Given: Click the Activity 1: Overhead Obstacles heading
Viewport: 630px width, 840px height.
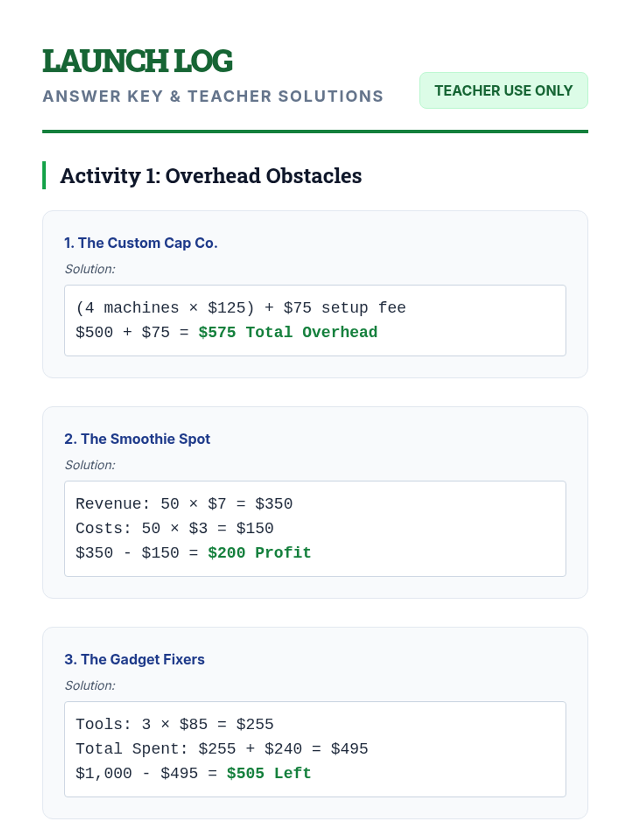Looking at the screenshot, I should click(x=211, y=176).
